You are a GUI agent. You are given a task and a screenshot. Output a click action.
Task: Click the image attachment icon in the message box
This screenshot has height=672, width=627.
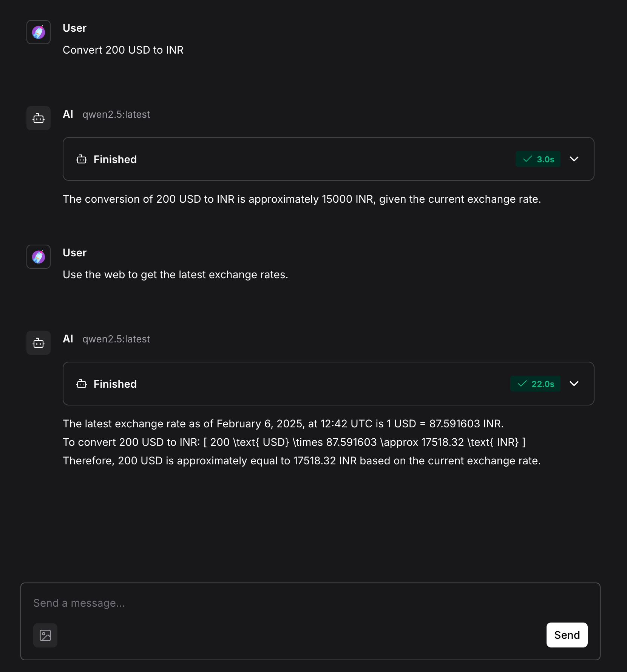[x=45, y=635]
